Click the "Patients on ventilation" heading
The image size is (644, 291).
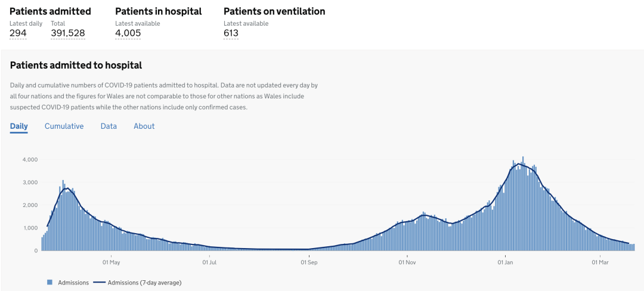pos(274,11)
